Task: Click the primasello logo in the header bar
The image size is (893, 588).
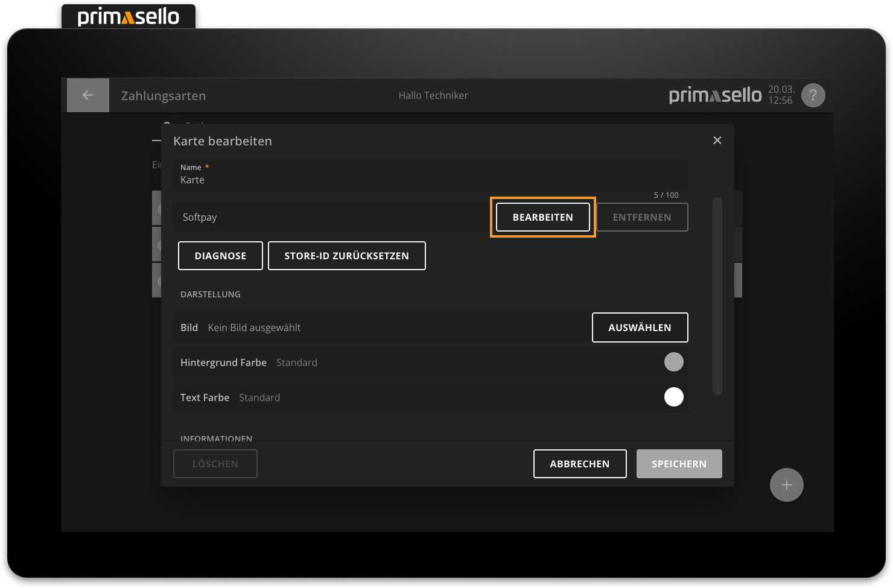Action: pos(715,95)
